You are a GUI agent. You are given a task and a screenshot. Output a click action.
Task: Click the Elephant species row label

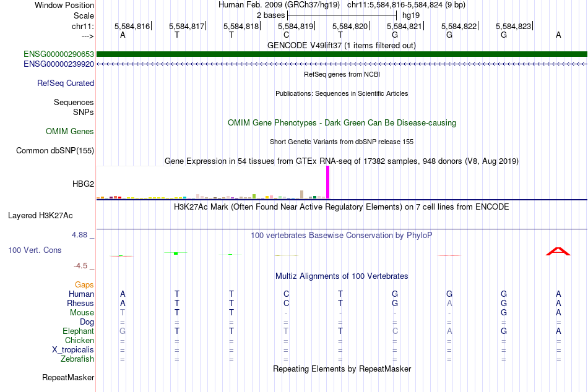click(79, 331)
